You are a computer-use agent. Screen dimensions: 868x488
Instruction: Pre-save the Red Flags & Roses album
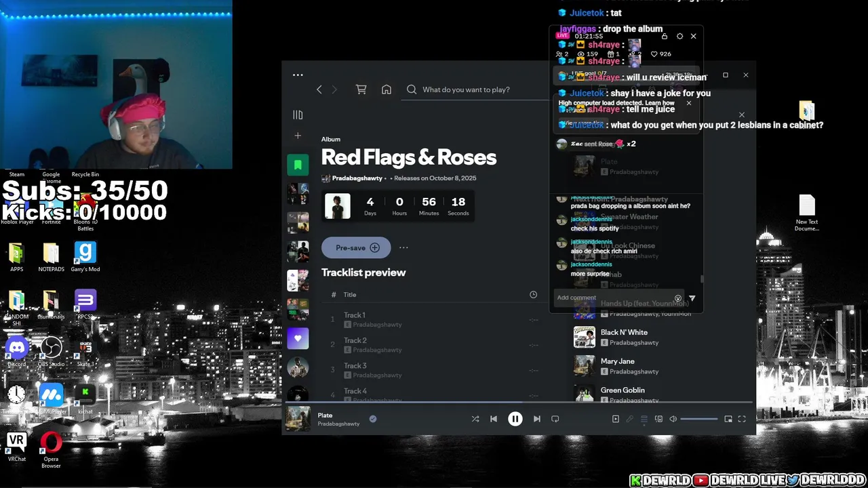356,247
